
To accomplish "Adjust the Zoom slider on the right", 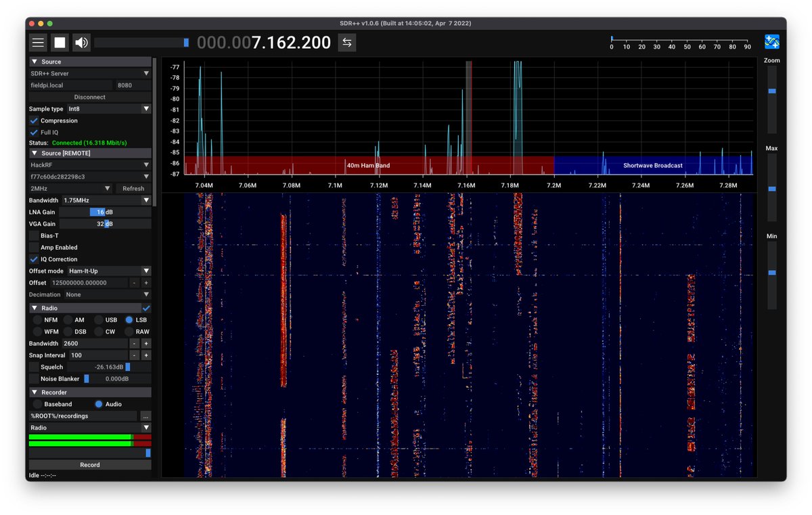I will (x=772, y=100).
